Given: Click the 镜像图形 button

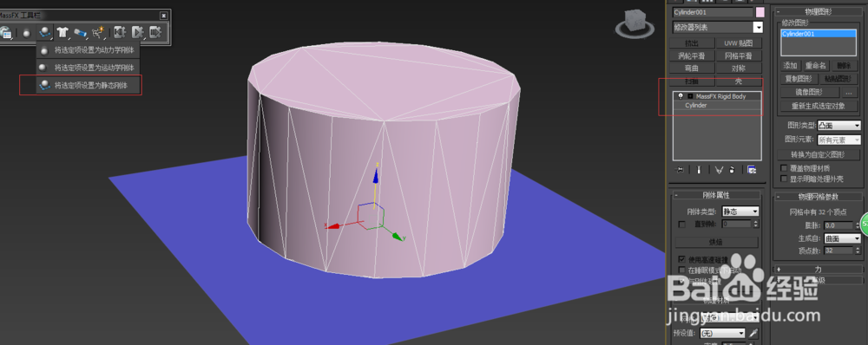Looking at the screenshot, I should pos(809,93).
